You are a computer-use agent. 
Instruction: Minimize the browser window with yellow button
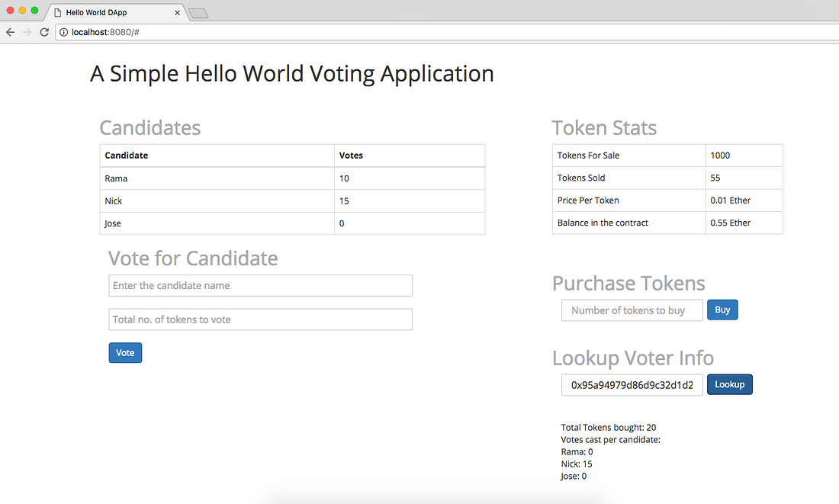click(22, 10)
